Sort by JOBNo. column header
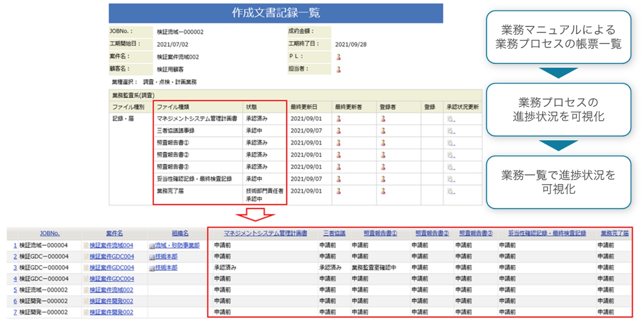The width and height of the screenshot is (644, 325). [50, 234]
